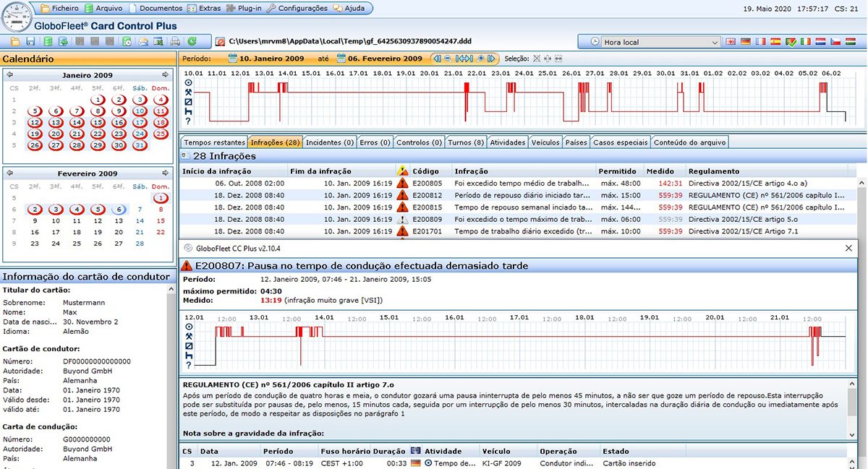Click the green refresh toolbar icon

click(192, 41)
